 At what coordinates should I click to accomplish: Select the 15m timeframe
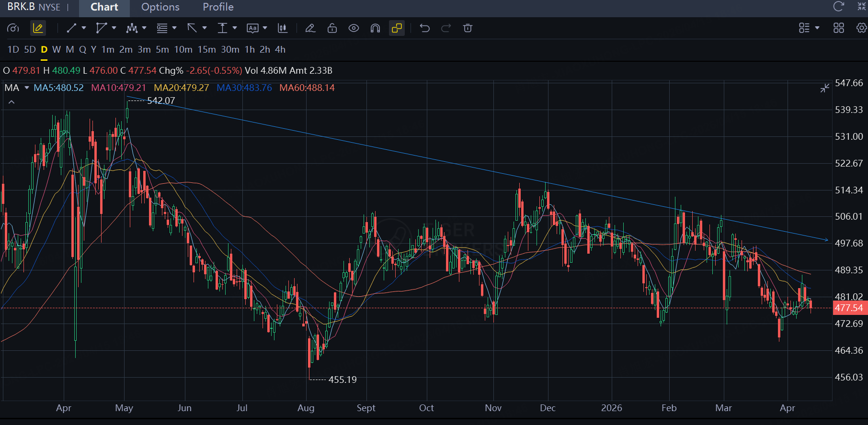tap(206, 49)
